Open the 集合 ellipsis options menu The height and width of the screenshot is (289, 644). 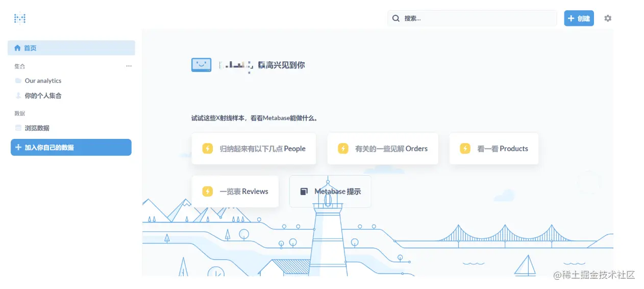(x=129, y=66)
